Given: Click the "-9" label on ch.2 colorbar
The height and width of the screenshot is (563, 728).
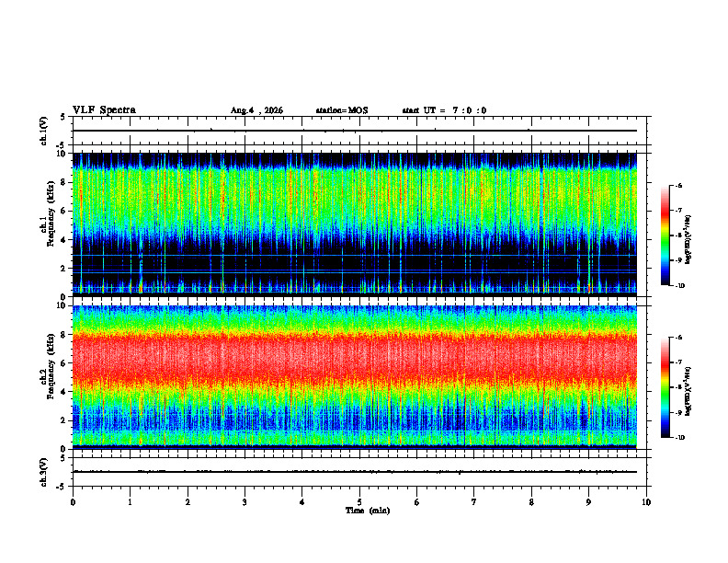Looking at the screenshot, I should (x=678, y=412).
